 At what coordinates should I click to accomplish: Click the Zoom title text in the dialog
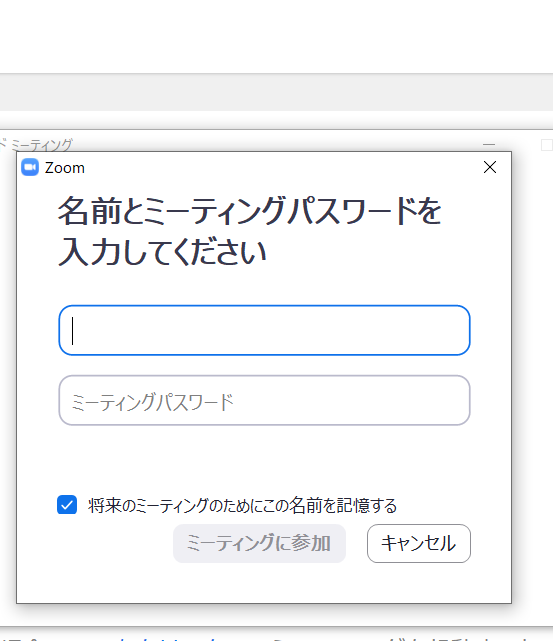point(65,168)
